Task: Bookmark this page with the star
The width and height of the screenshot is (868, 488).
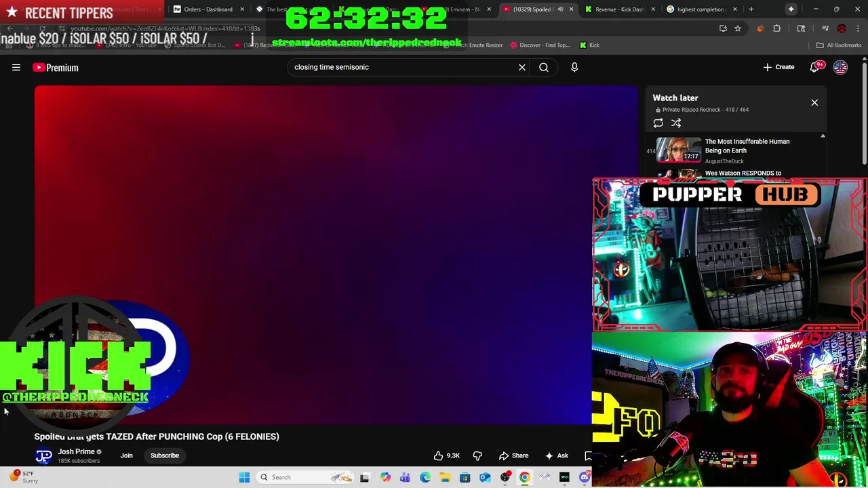Action: 737,28
